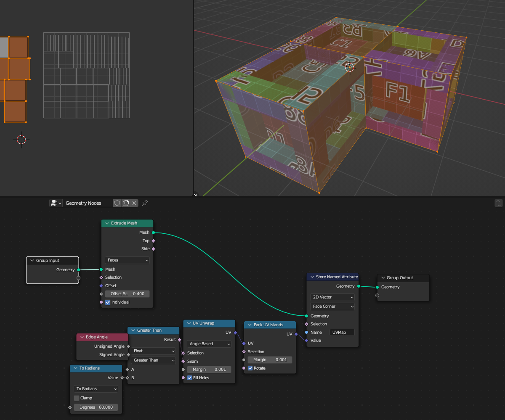Open the Face Corner domain dropdown

coord(332,306)
